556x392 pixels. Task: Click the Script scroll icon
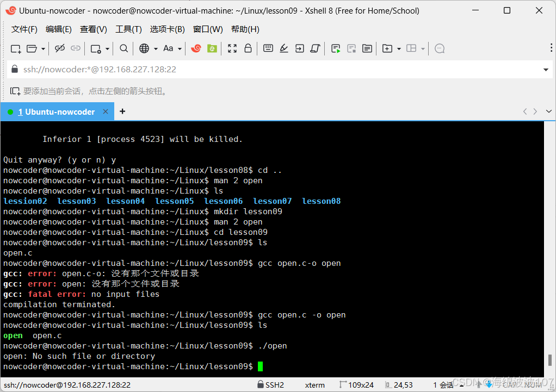coord(315,48)
